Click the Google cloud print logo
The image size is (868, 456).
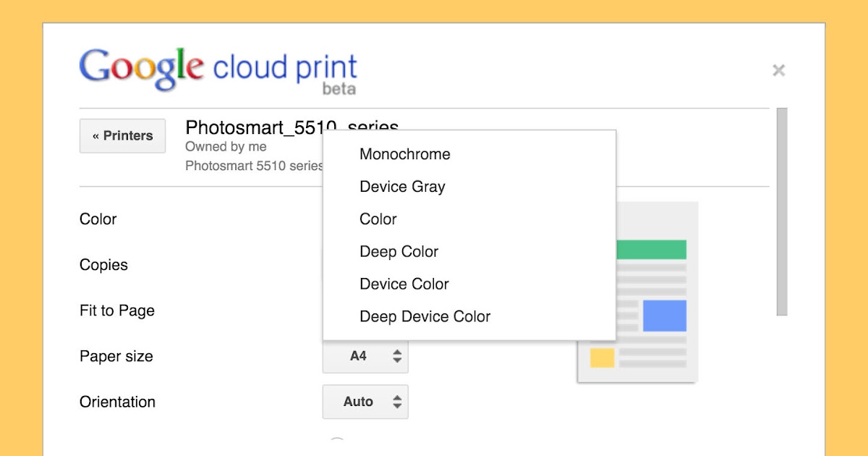click(x=218, y=70)
